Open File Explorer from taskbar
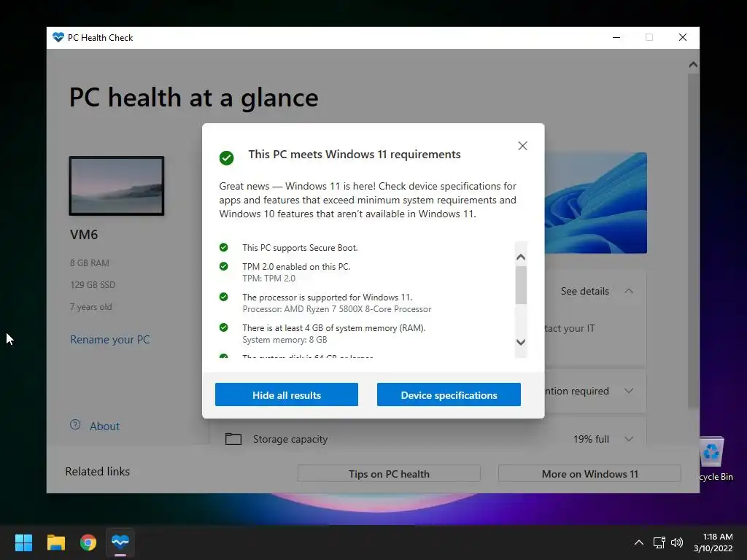This screenshot has width=747, height=560. pyautogui.click(x=55, y=542)
